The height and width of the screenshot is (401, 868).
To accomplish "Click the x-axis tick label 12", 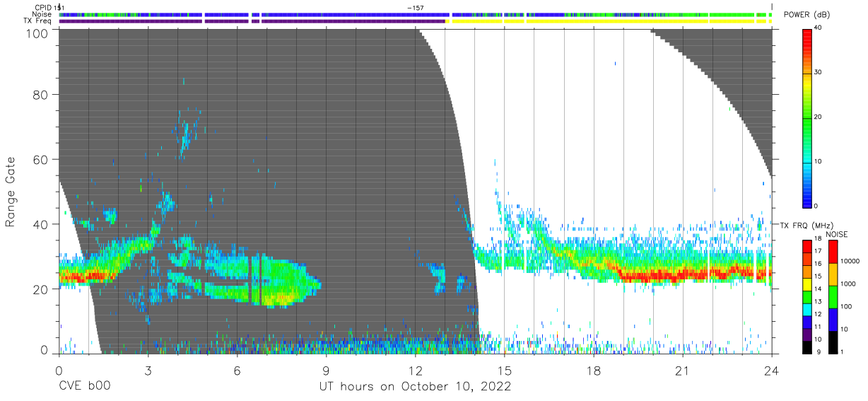I will (x=415, y=371).
